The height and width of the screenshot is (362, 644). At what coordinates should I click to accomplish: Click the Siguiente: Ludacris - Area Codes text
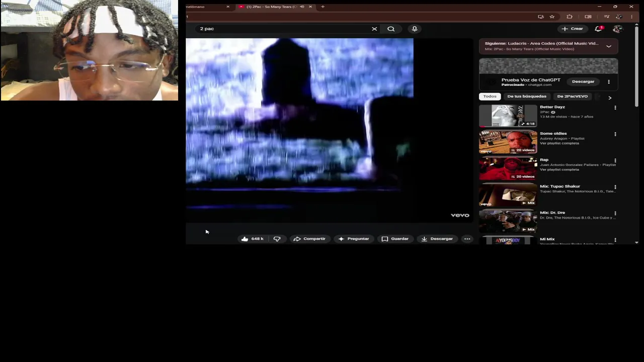[x=541, y=44]
